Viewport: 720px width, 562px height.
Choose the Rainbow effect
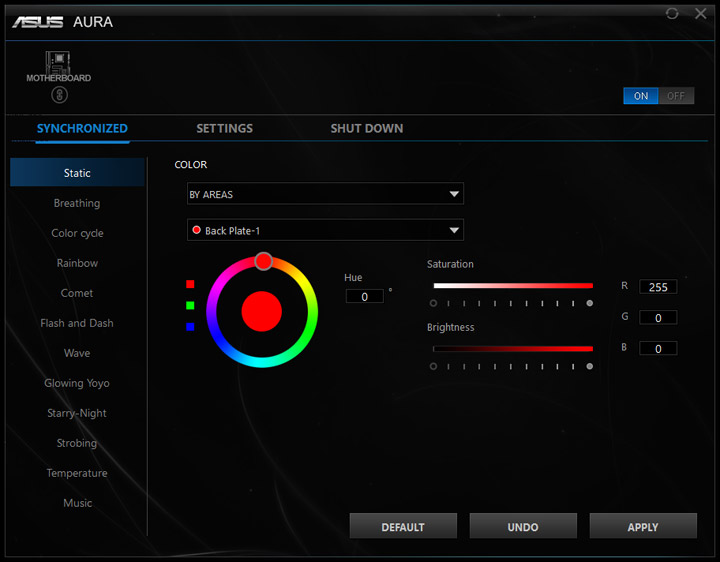click(77, 263)
